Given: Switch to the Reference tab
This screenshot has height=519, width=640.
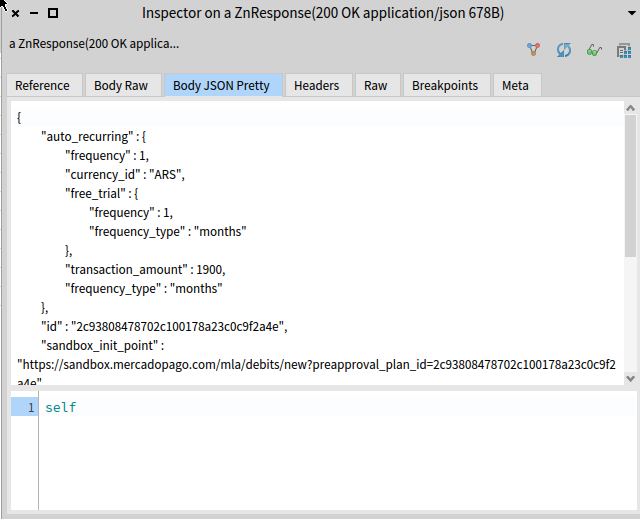Looking at the screenshot, I should coord(42,86).
